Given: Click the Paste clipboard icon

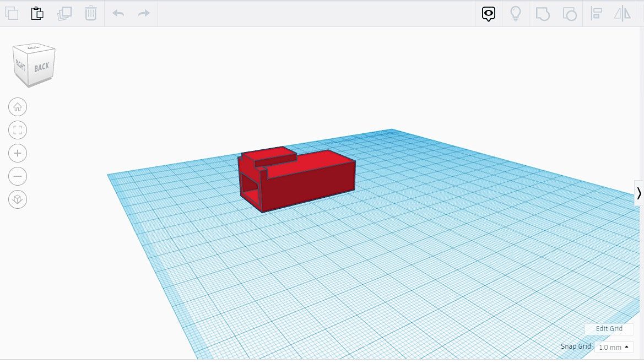Looking at the screenshot, I should tap(37, 14).
